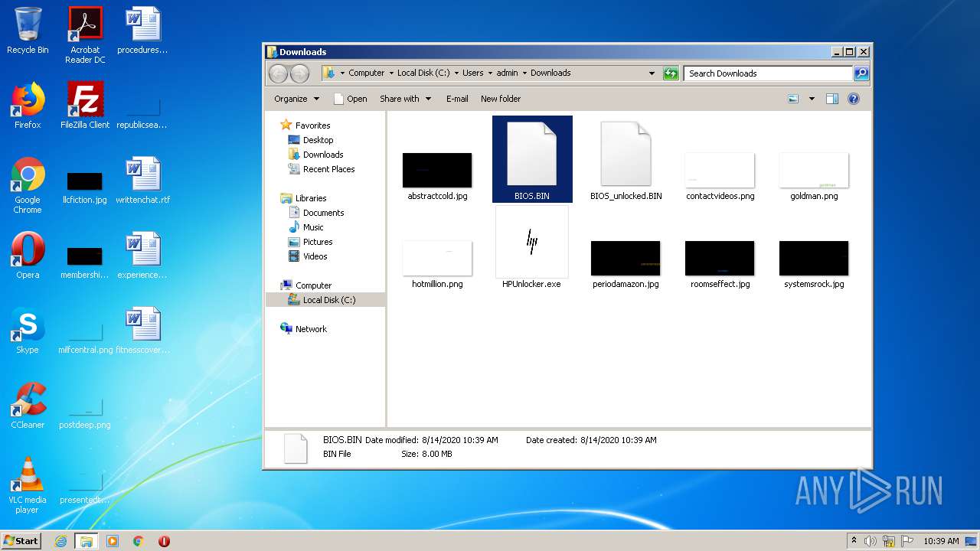980x551 pixels.
Task: Launch Acrobat Reader DC shortcut
Action: point(85,35)
